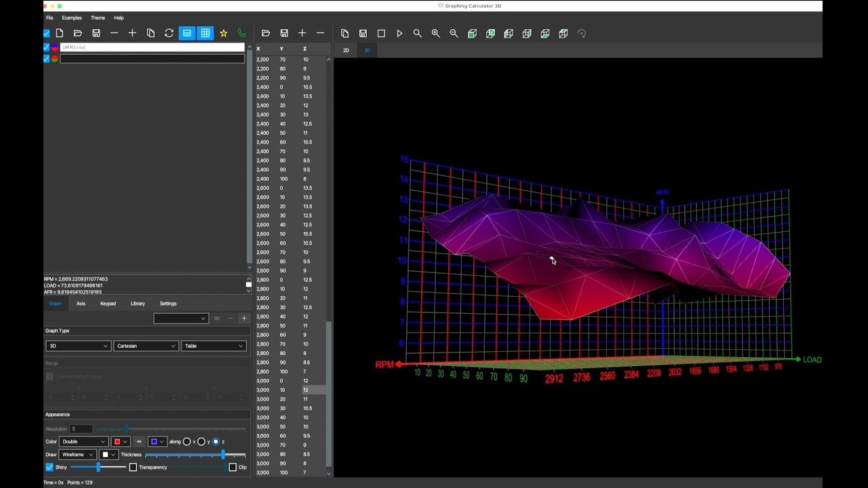Image resolution: width=868 pixels, height=488 pixels.
Task: Enable the Clip checkbox
Action: click(x=233, y=467)
